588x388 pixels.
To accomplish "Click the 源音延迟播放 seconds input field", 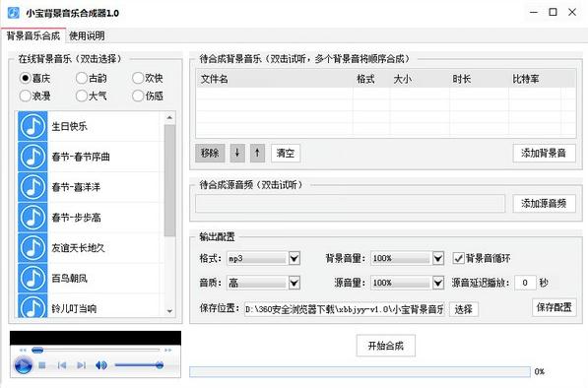I will tap(525, 283).
